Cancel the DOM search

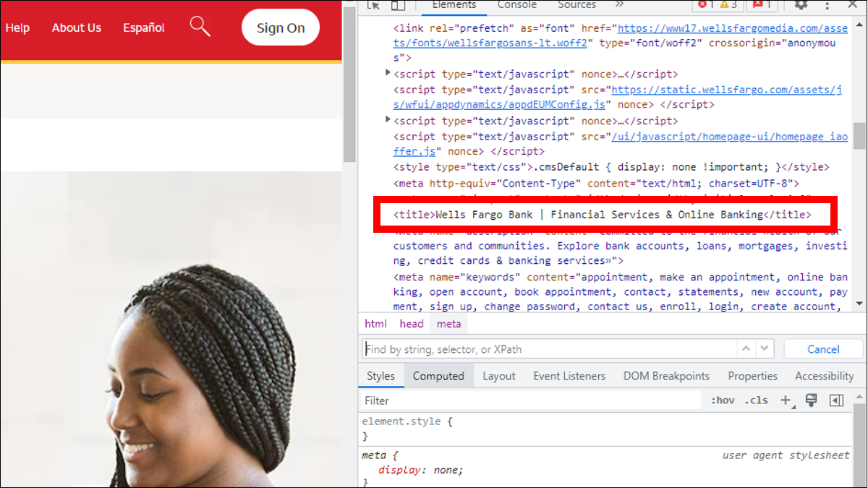click(x=823, y=349)
